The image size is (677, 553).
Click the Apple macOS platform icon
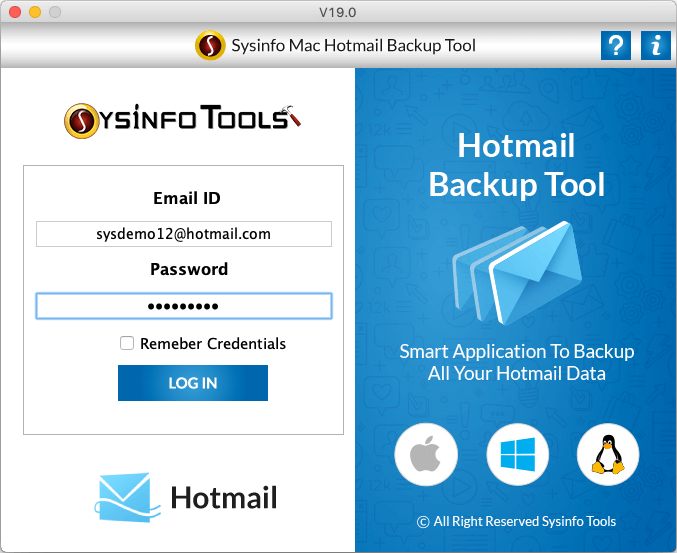(x=426, y=455)
